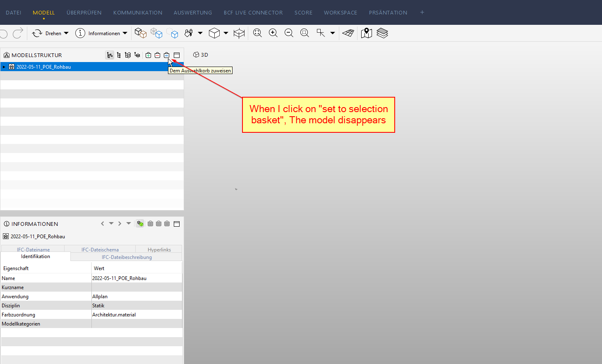Open dropdown beside the cube view icon
602x364 pixels.
click(x=226, y=33)
